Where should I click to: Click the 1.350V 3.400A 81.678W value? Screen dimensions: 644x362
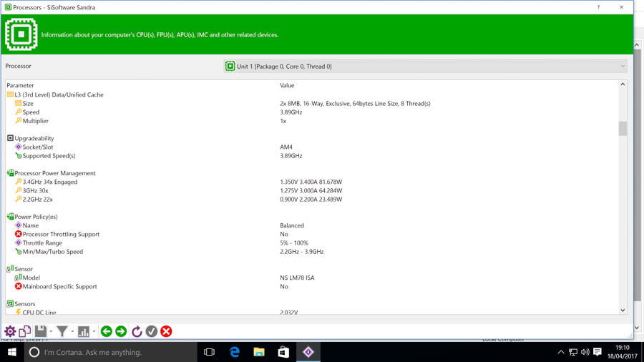[x=311, y=182]
